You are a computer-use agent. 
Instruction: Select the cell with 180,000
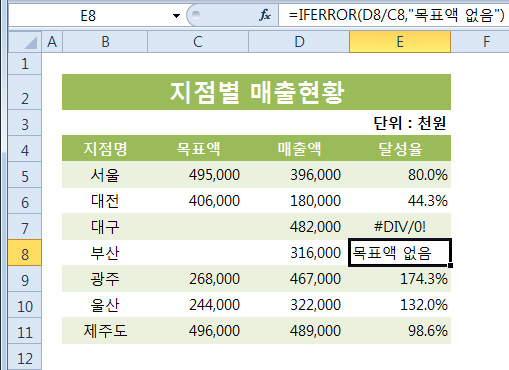pos(299,201)
